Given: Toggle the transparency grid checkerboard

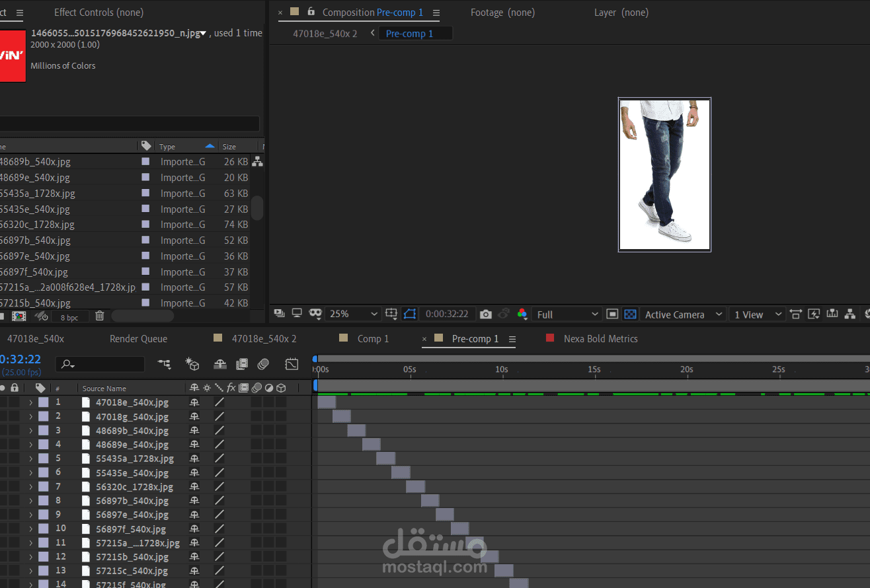Looking at the screenshot, I should coord(630,314).
